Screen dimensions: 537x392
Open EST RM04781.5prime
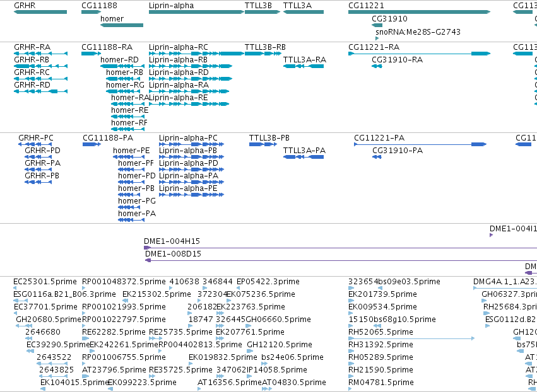click(x=381, y=383)
